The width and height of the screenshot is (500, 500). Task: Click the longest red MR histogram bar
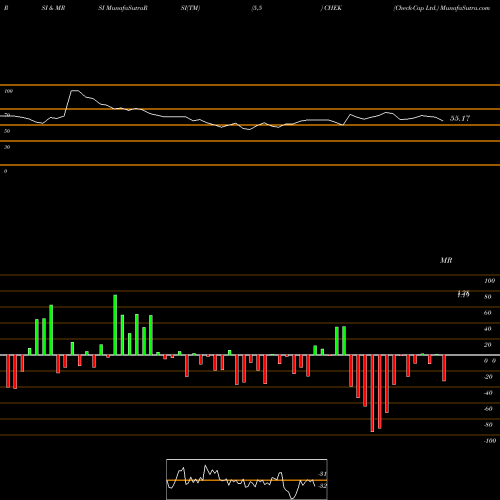pos(372,393)
